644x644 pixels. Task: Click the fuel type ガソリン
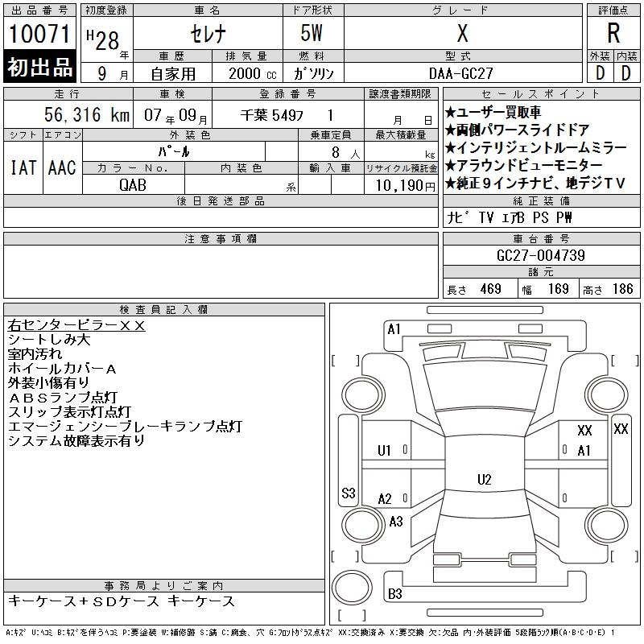point(313,73)
